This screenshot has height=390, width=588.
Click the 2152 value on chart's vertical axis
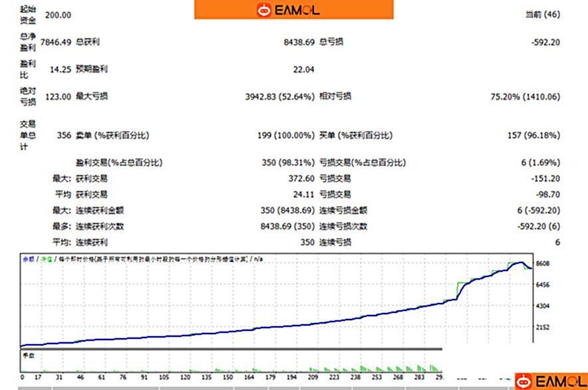[x=543, y=328]
